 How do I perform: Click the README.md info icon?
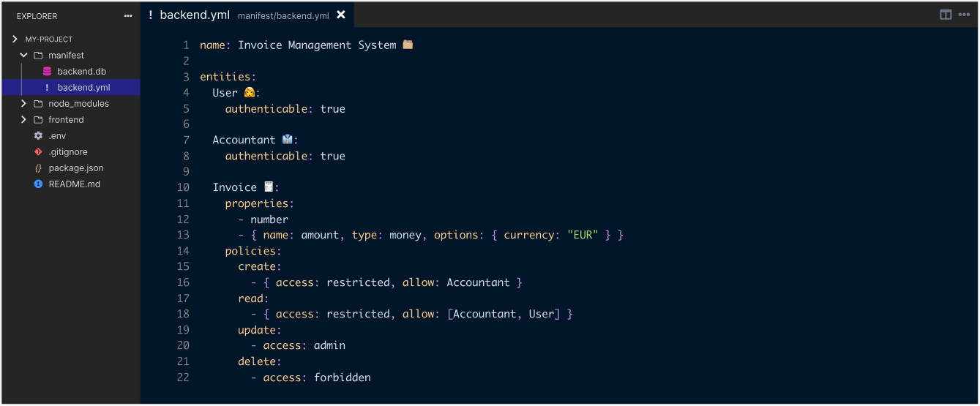[x=38, y=184]
